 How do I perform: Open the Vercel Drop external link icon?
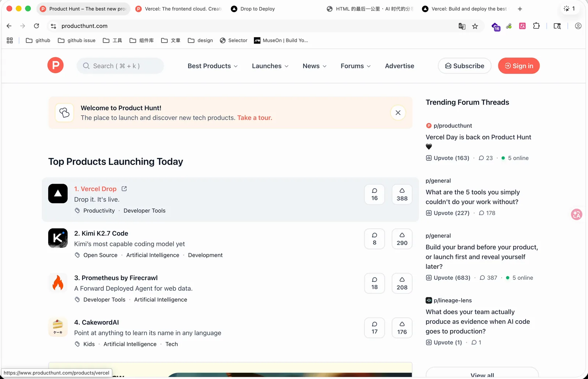pyautogui.click(x=124, y=189)
